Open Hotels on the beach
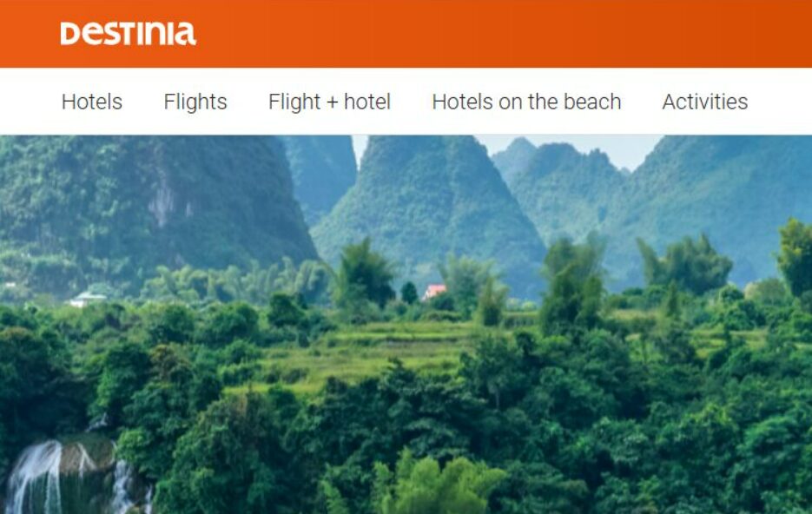The height and width of the screenshot is (514, 812). [x=526, y=102]
